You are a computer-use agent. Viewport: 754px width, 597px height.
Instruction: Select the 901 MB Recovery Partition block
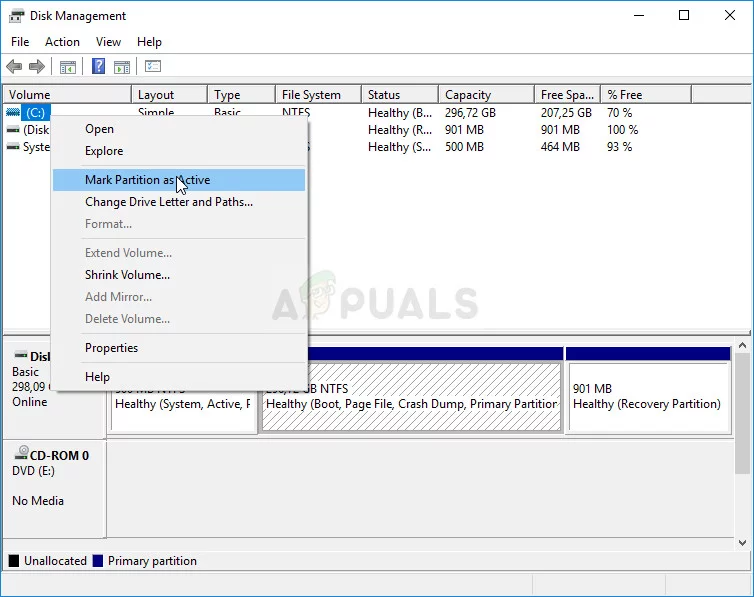[x=648, y=396]
